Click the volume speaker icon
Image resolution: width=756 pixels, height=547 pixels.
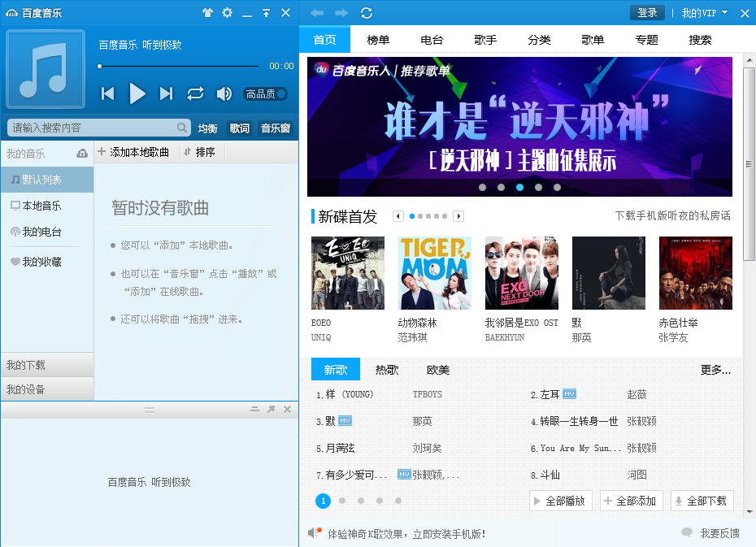[224, 93]
